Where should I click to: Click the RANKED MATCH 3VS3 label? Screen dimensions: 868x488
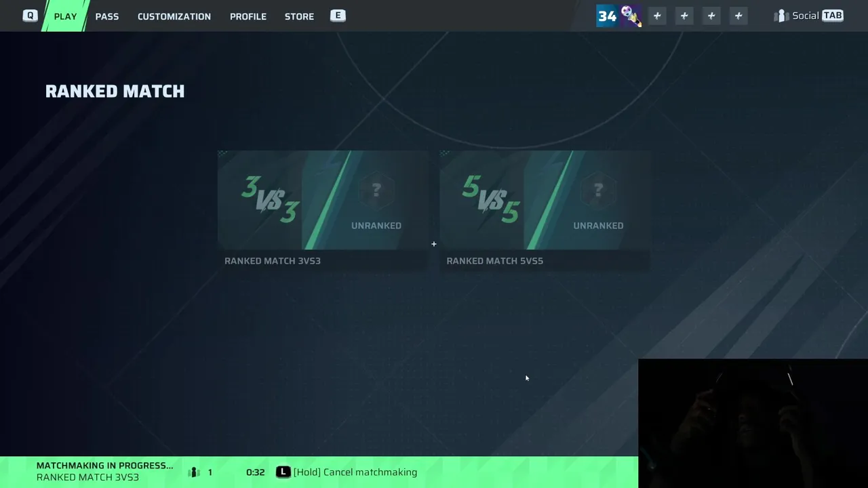click(x=273, y=261)
